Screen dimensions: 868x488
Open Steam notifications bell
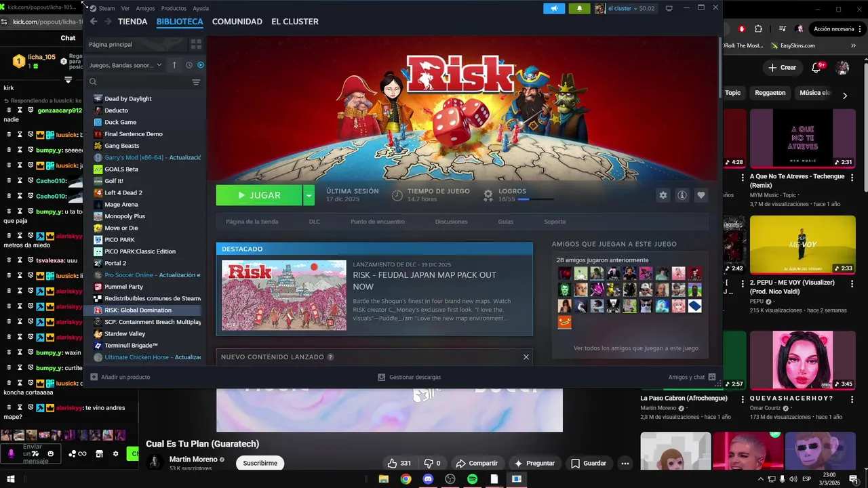(x=579, y=9)
